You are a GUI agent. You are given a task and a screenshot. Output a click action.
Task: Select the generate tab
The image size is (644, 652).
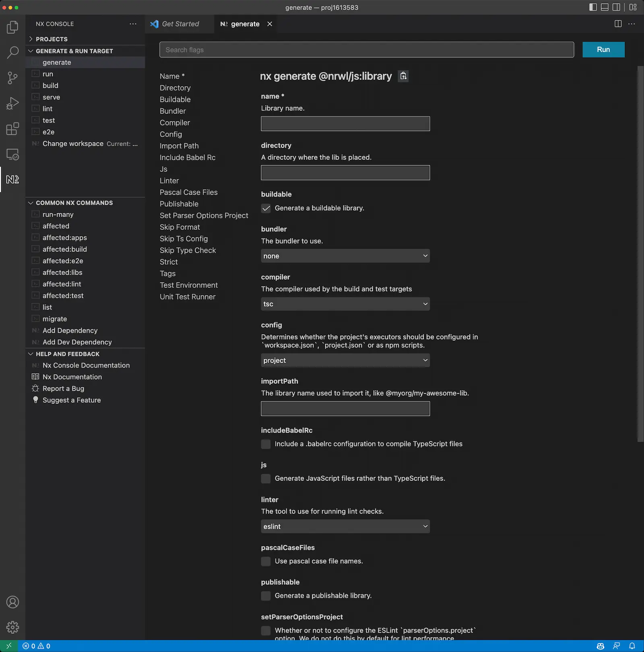245,24
